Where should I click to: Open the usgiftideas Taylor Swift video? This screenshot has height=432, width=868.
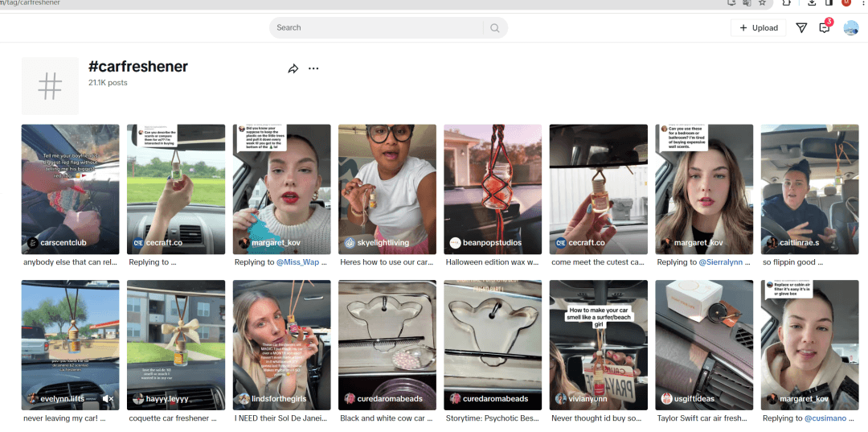[704, 344]
